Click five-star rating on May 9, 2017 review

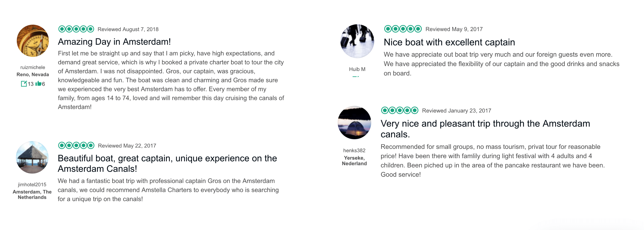tap(403, 29)
